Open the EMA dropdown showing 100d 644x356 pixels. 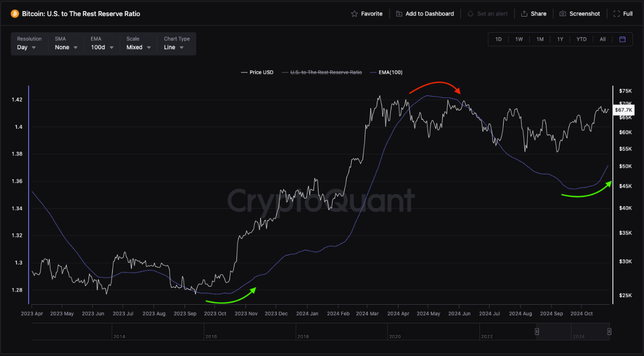101,47
